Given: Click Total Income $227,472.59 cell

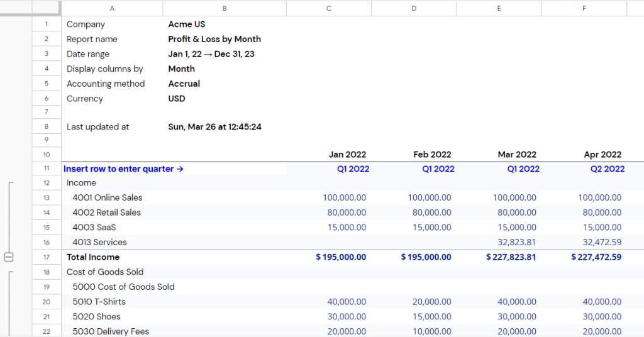Looking at the screenshot, I should click(584, 257).
